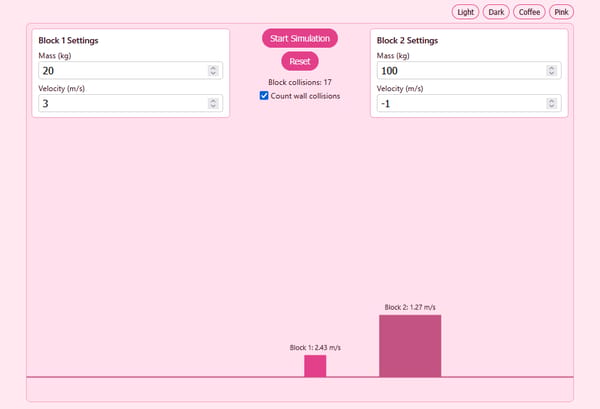The width and height of the screenshot is (600, 409).
Task: Increment Block 1 mass with up arrow
Action: (x=213, y=68)
